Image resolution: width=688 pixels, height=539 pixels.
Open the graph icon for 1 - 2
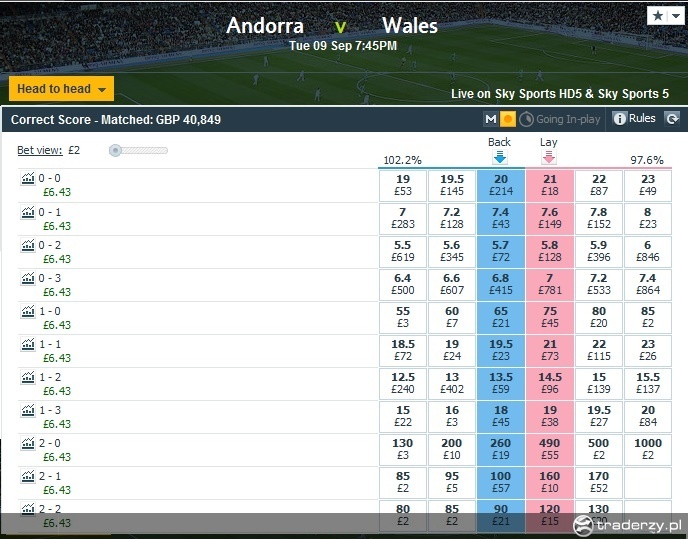[28, 377]
